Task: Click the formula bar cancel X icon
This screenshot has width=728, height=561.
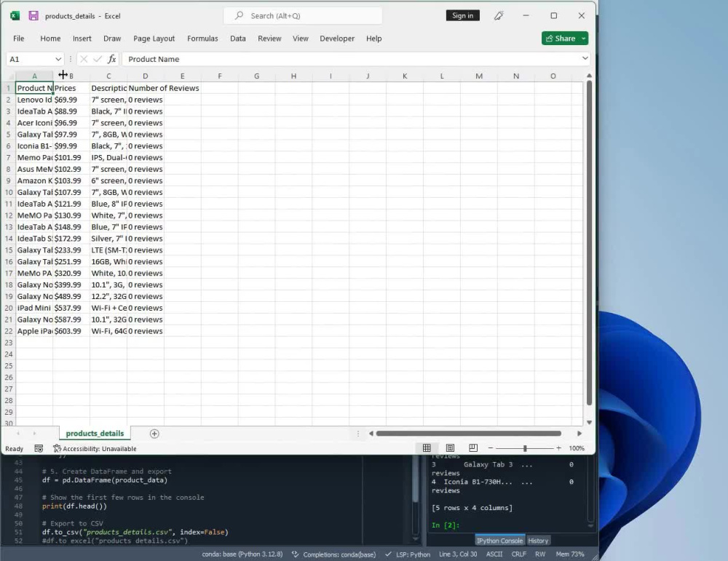Action: (84, 59)
